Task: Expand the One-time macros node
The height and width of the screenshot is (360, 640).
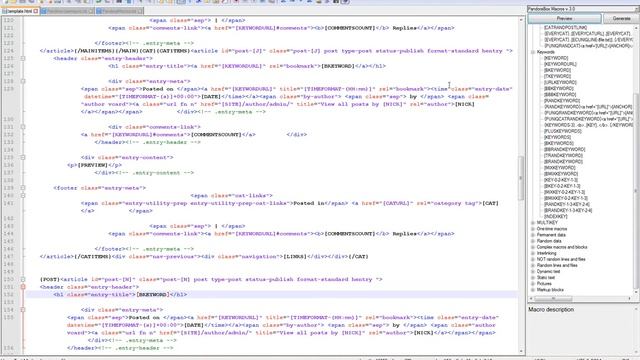Action: point(533,229)
